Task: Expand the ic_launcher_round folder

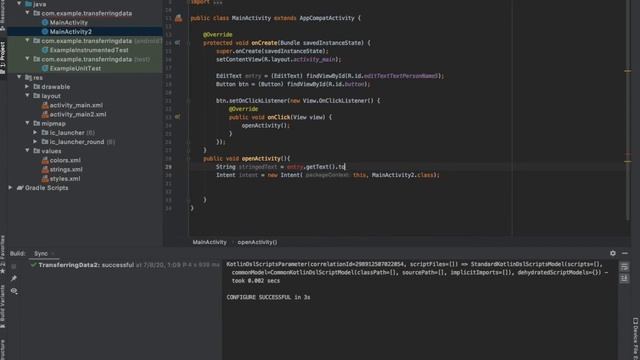Action: pos(35,142)
